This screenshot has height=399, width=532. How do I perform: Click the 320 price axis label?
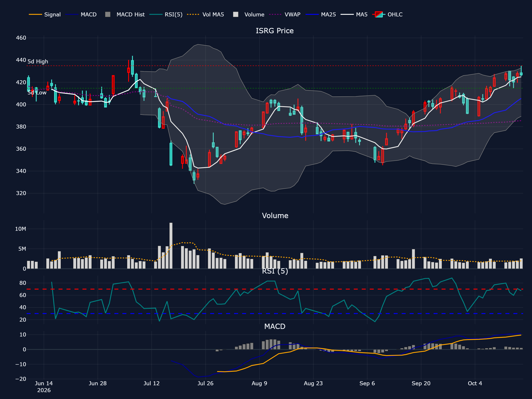point(21,193)
